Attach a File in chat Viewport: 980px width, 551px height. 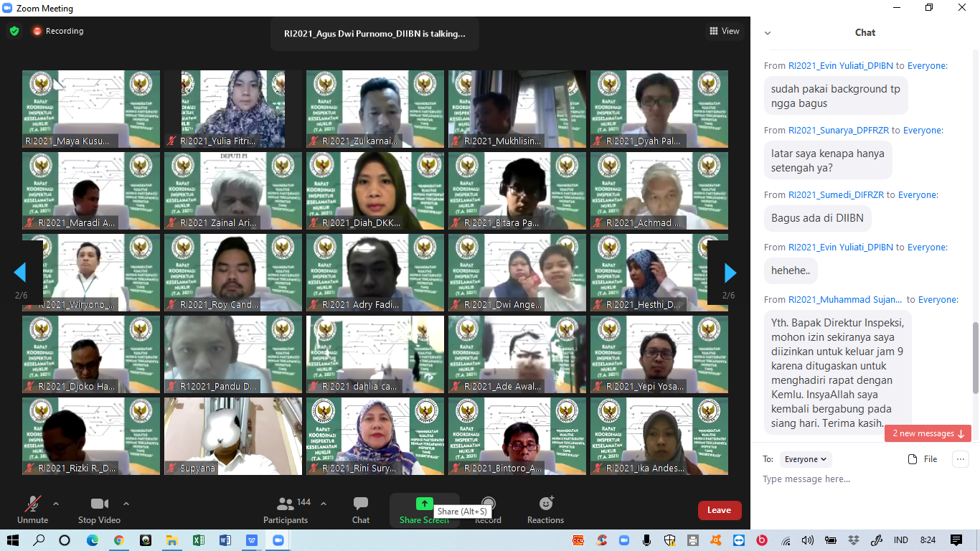tap(923, 459)
